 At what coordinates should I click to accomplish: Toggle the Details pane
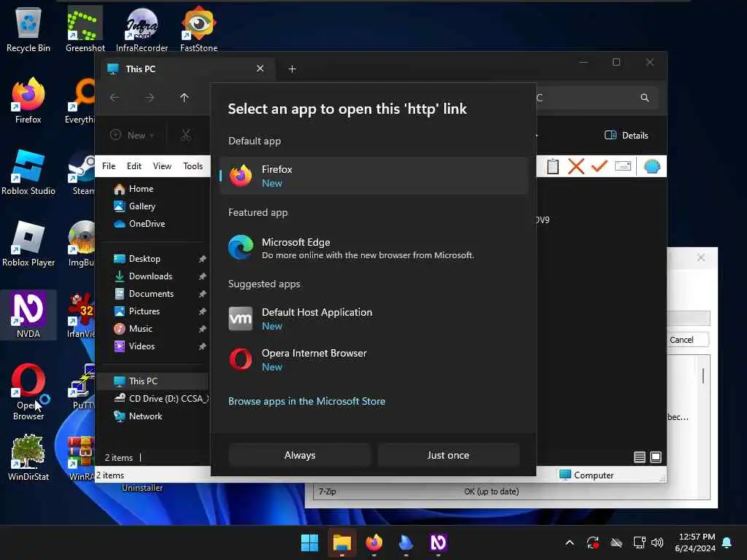point(627,135)
